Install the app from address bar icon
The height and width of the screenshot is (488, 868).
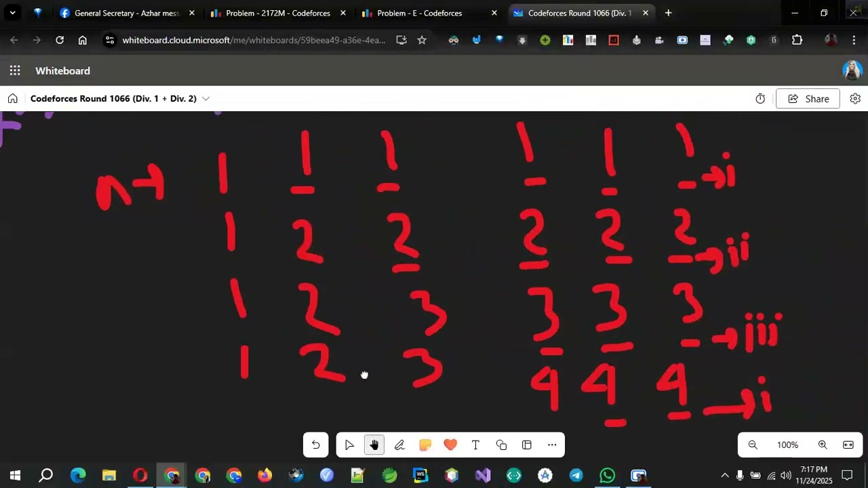click(401, 40)
